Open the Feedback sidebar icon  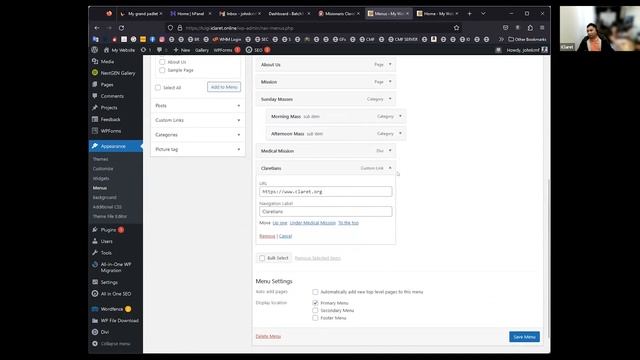point(95,119)
